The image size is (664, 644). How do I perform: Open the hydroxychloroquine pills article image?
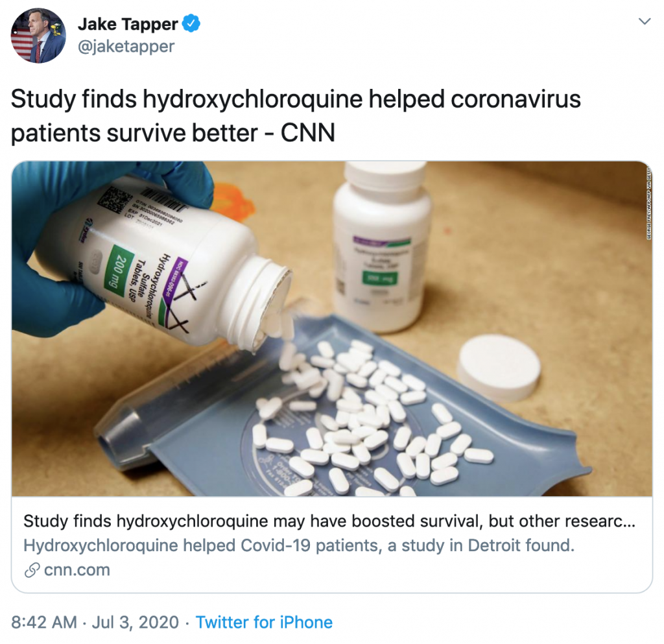[331, 329]
